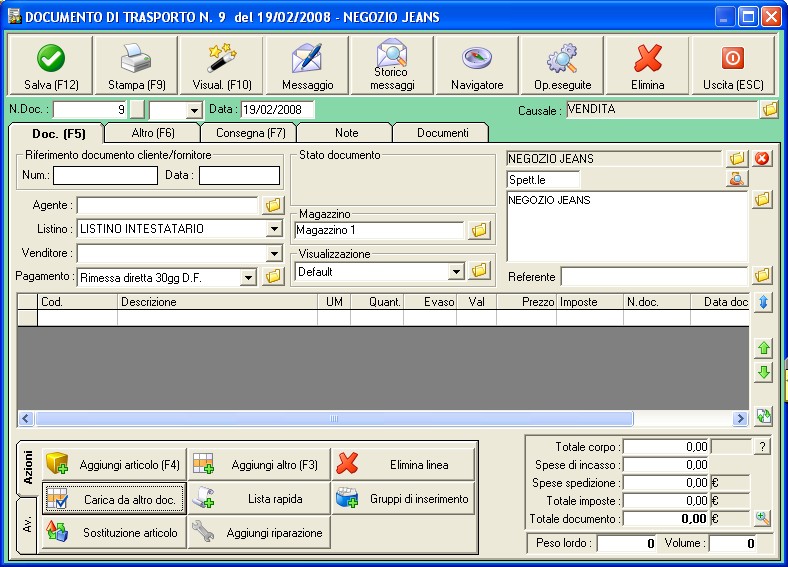Browse Agente with folder icon
The height and width of the screenshot is (567, 788).
pos(273,205)
